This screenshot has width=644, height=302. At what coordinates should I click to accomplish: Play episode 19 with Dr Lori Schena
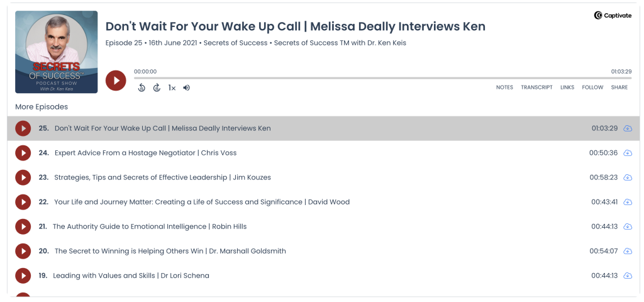[x=23, y=276]
